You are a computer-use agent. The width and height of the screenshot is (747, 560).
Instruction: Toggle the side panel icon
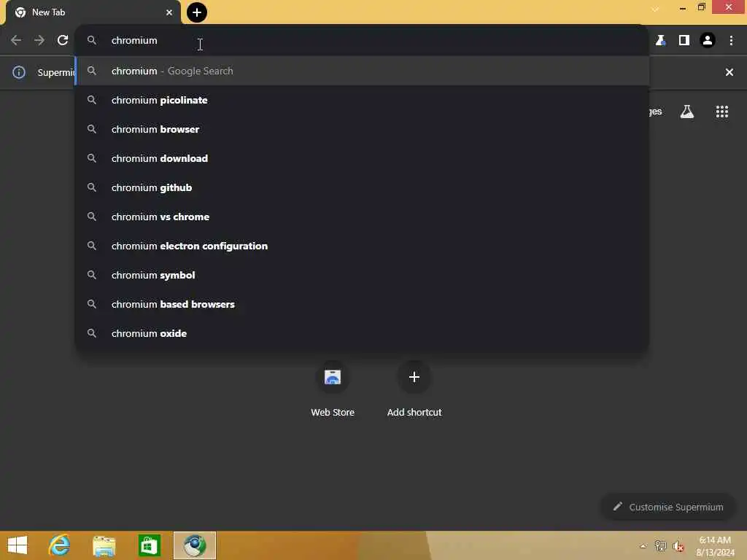(x=684, y=41)
